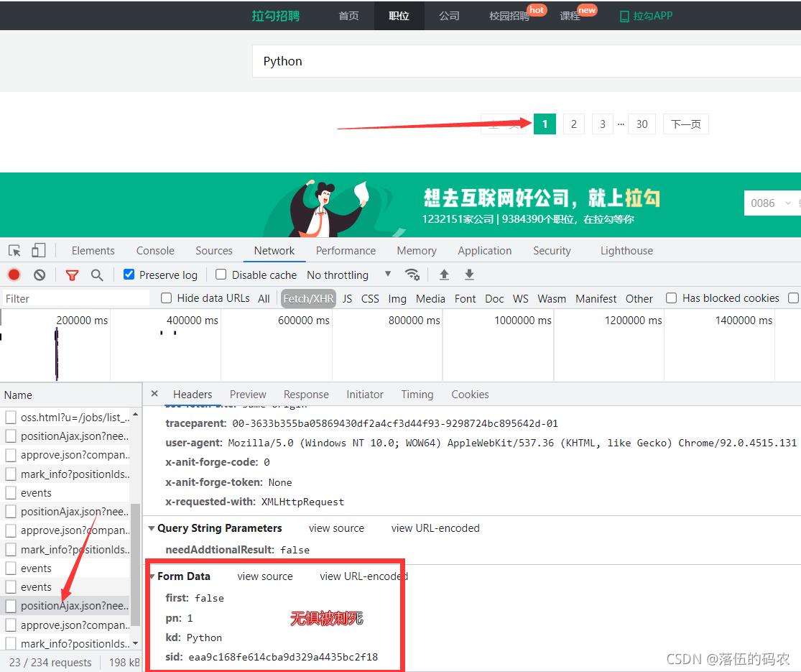
Task: Import HAR file with upload icon
Action: coord(444,275)
